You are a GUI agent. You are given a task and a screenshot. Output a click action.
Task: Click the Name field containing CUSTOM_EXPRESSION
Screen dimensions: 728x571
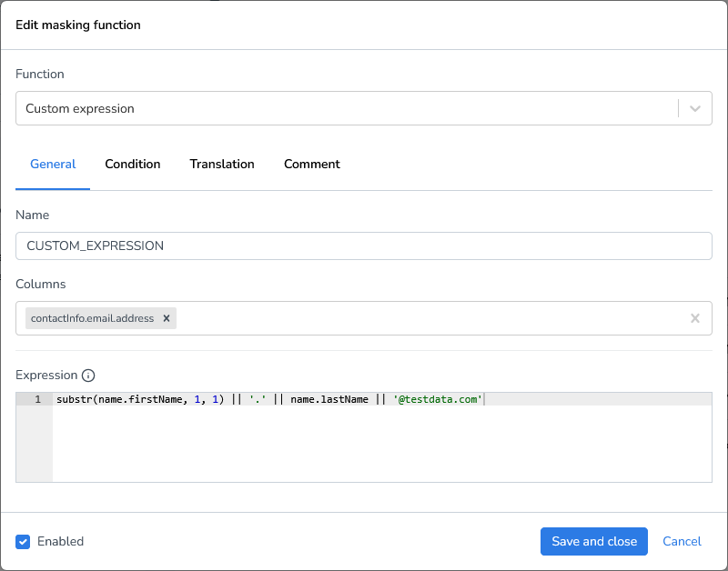tap(364, 245)
